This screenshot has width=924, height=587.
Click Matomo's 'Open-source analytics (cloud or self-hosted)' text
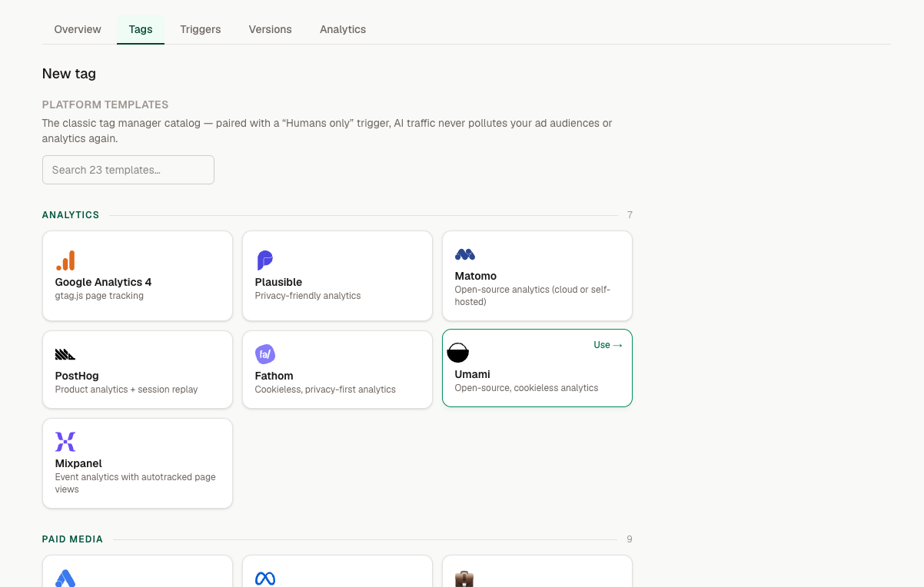click(x=533, y=296)
